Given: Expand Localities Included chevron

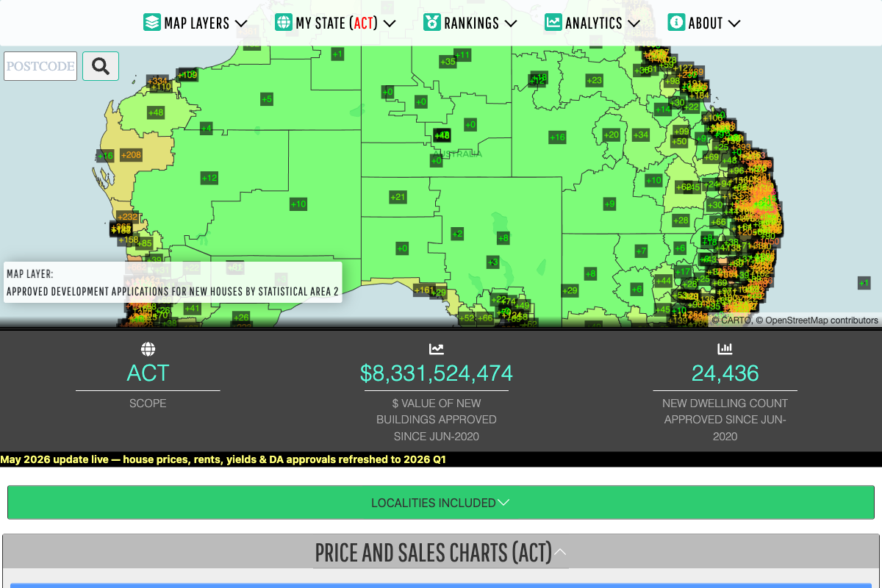Looking at the screenshot, I should (x=503, y=503).
